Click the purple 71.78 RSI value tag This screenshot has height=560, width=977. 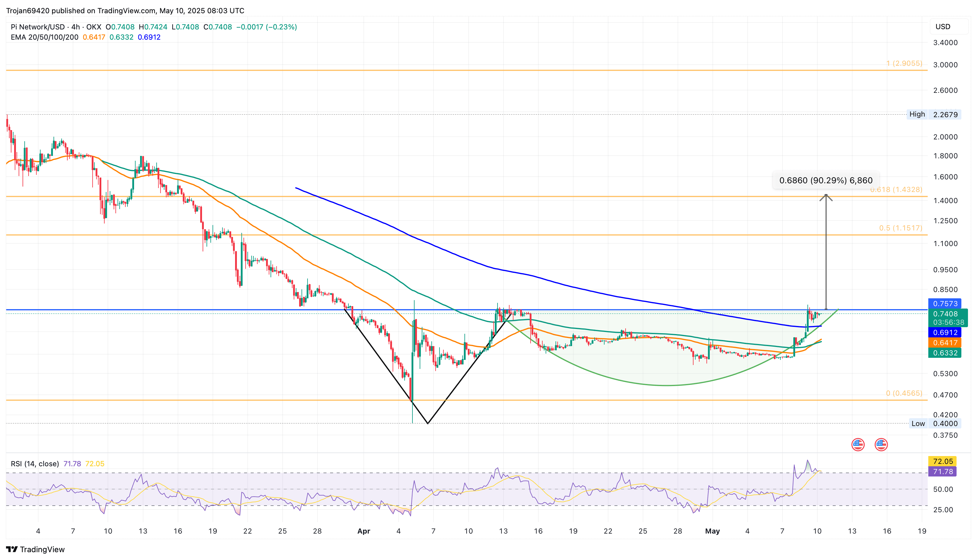(x=942, y=472)
